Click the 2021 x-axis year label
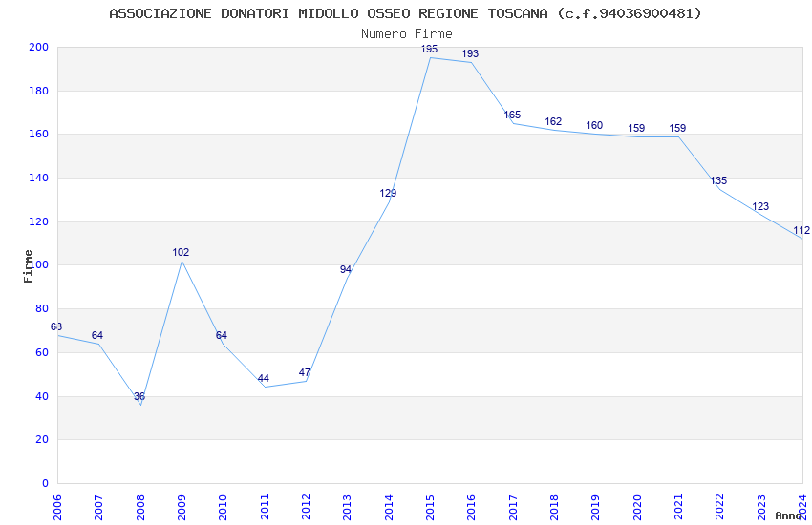 (x=678, y=508)
